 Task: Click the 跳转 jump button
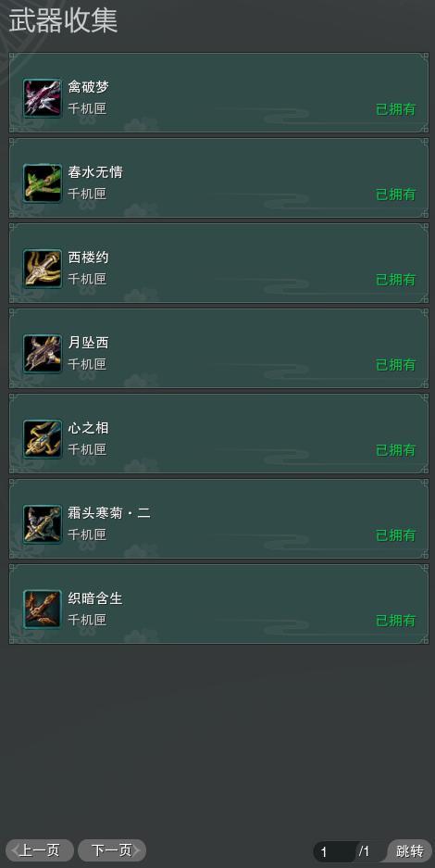(409, 850)
